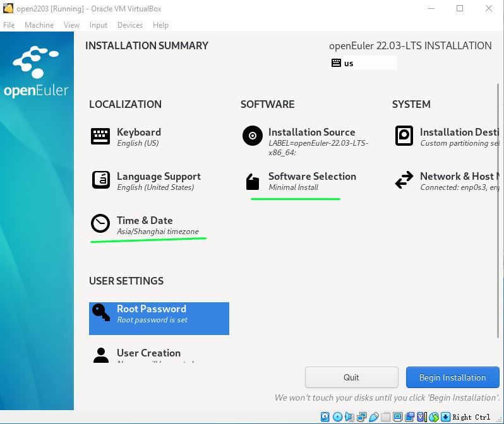Click hard disk activity status icon
Image resolution: width=504 pixels, height=424 pixels.
click(x=325, y=417)
